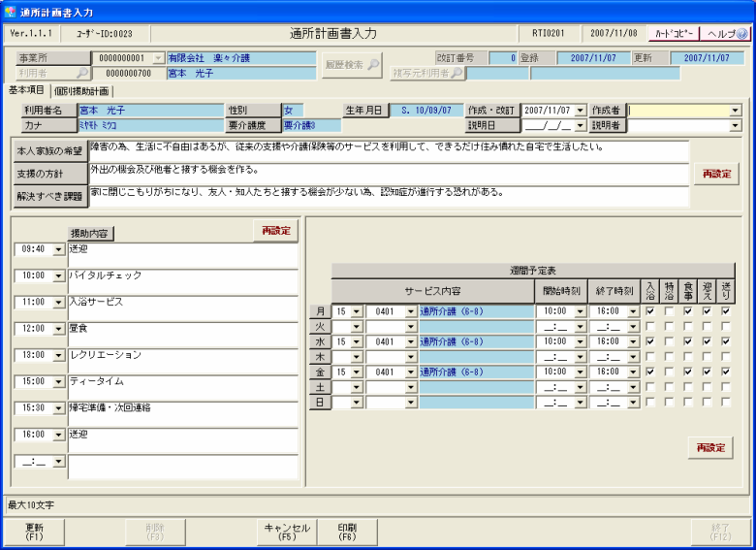This screenshot has height=550, width=756.
Task: Toggle 特浴 checkbox in 月 row
Action: [x=669, y=311]
